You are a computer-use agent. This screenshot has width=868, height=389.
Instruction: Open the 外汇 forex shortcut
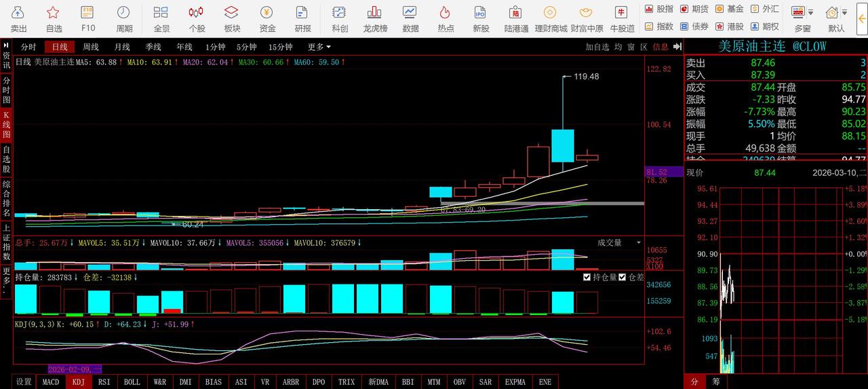[x=764, y=9]
